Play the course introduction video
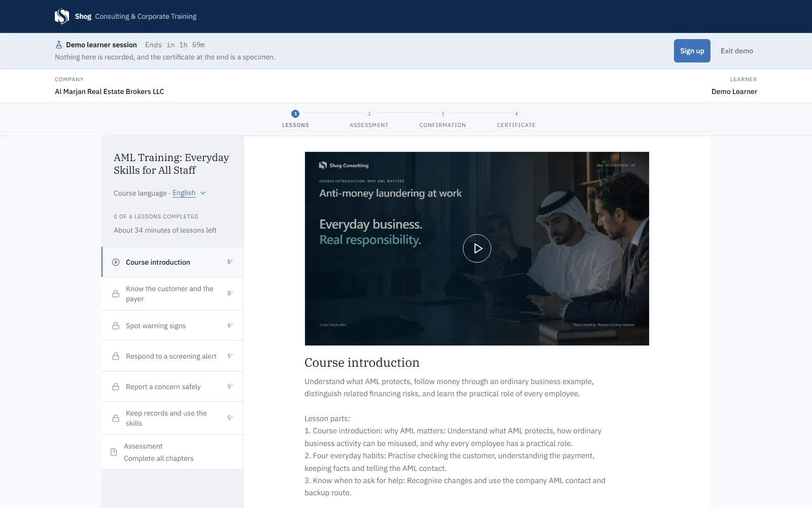 (x=477, y=248)
